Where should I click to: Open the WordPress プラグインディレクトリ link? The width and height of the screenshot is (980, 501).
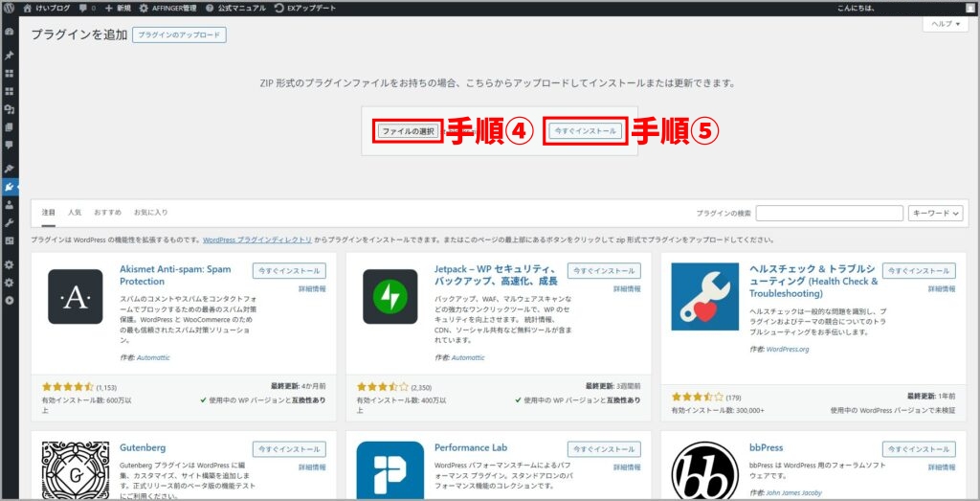pos(256,239)
